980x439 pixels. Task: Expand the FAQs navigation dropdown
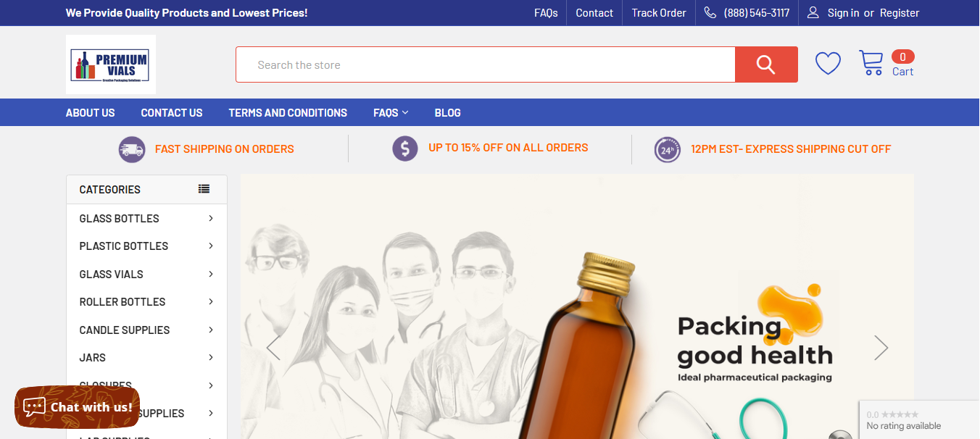click(x=390, y=112)
